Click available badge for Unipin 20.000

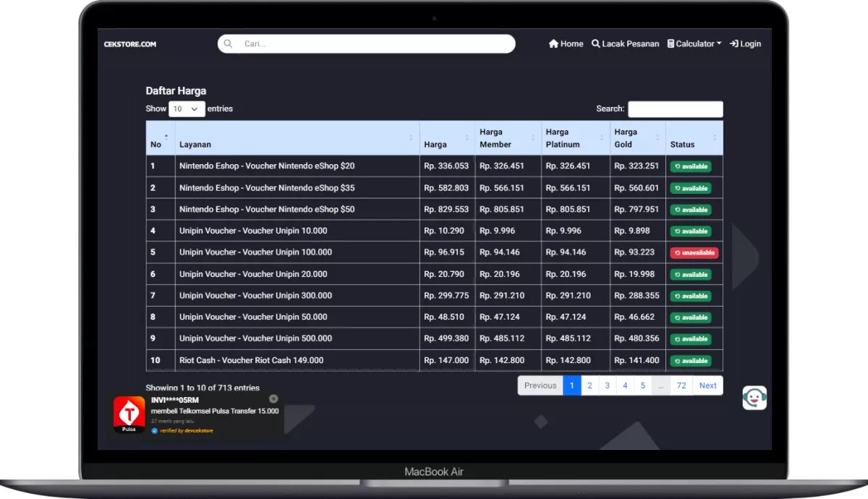click(x=691, y=275)
